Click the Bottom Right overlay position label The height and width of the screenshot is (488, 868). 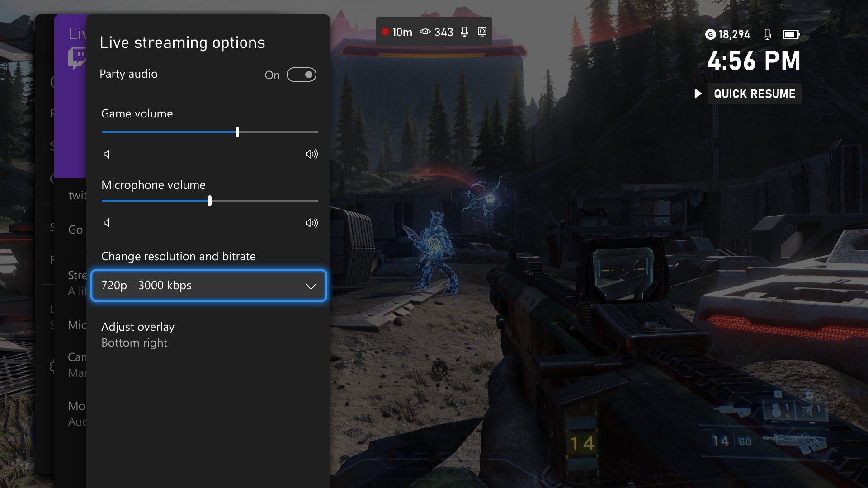pos(134,342)
